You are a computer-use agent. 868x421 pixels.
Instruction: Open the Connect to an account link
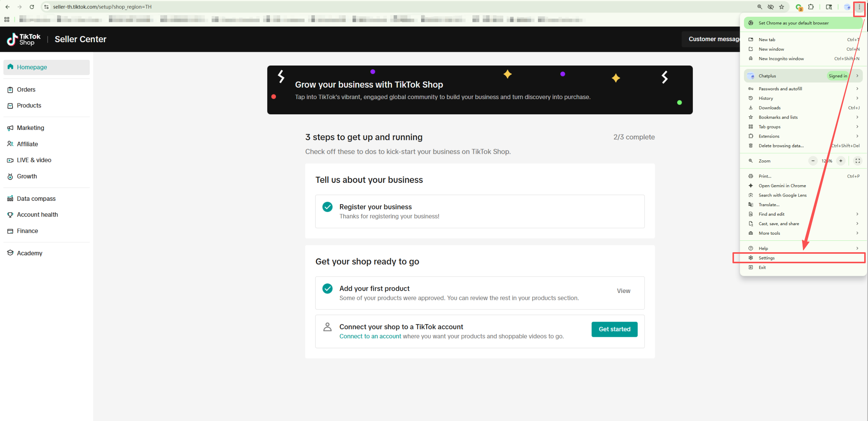pos(370,336)
